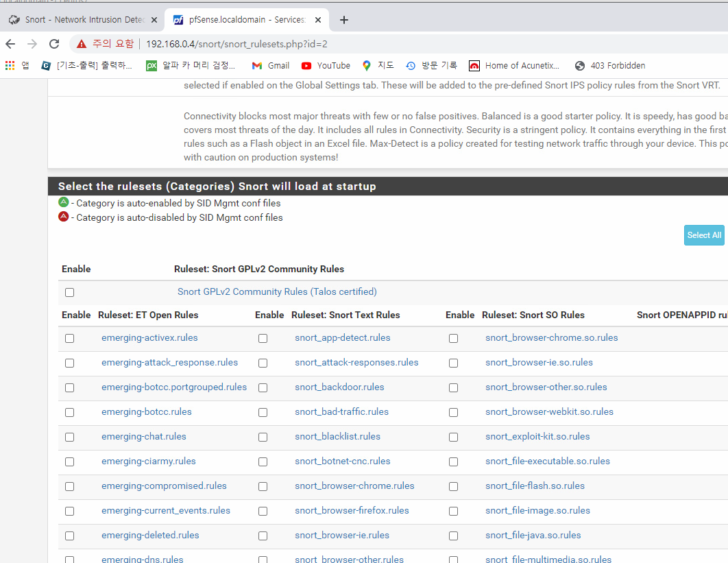The height and width of the screenshot is (563, 728).
Task: Click 'Ruleset: Snort Text Rules' header text
Action: click(x=345, y=315)
